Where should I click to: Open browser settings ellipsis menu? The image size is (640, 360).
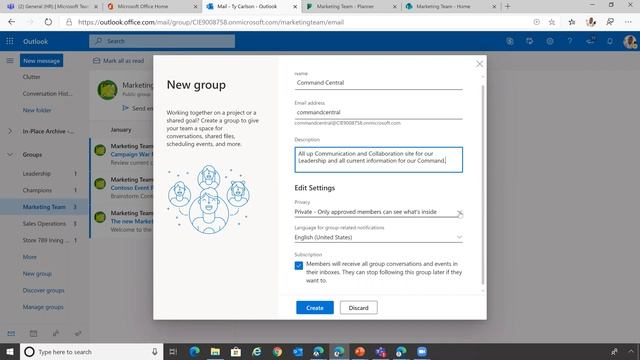628,22
